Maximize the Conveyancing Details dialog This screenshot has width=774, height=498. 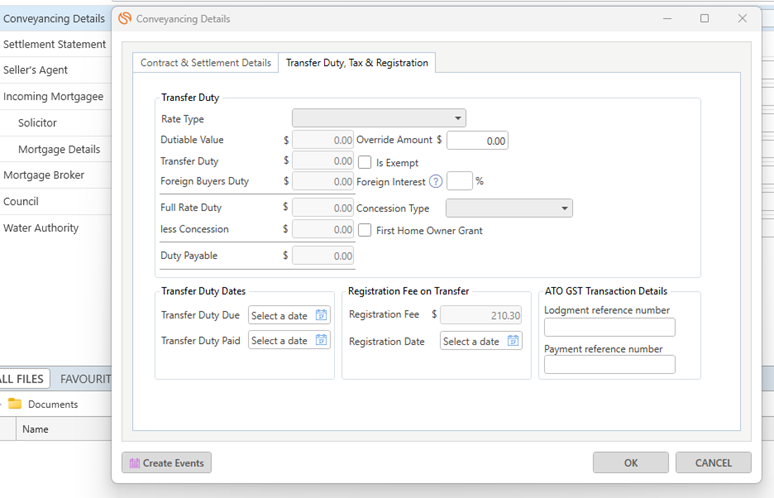[x=704, y=18]
